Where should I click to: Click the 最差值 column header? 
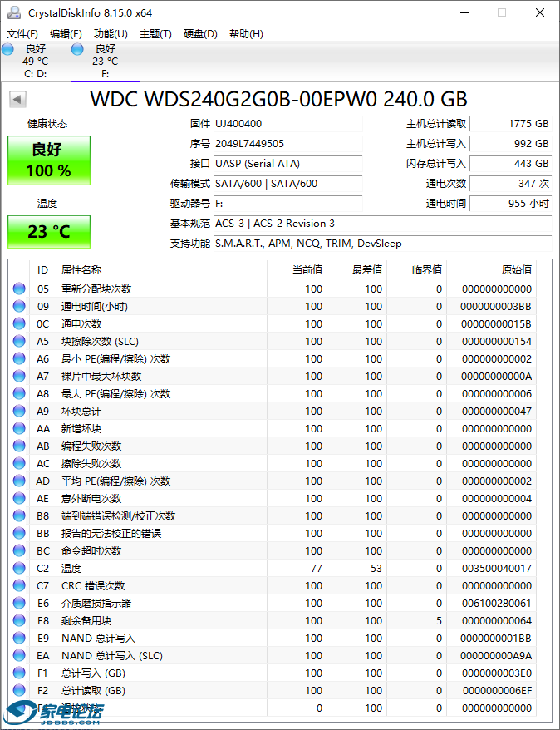(356, 270)
